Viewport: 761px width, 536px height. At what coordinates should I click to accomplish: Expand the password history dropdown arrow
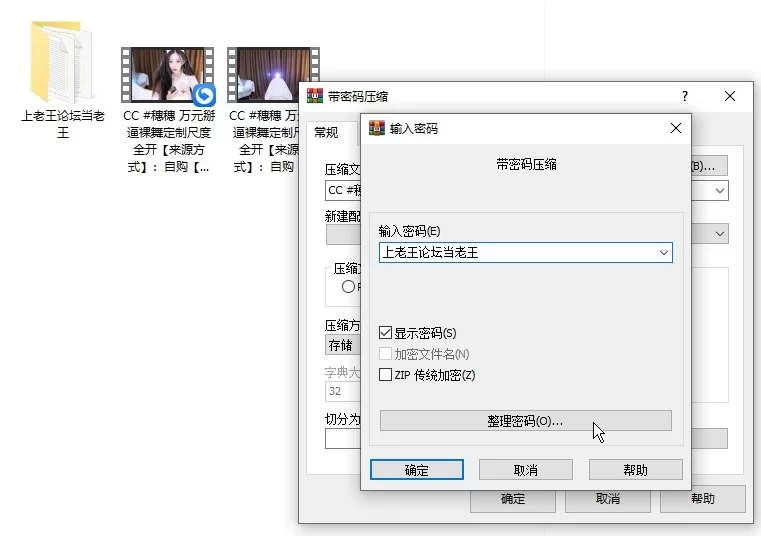coord(663,252)
